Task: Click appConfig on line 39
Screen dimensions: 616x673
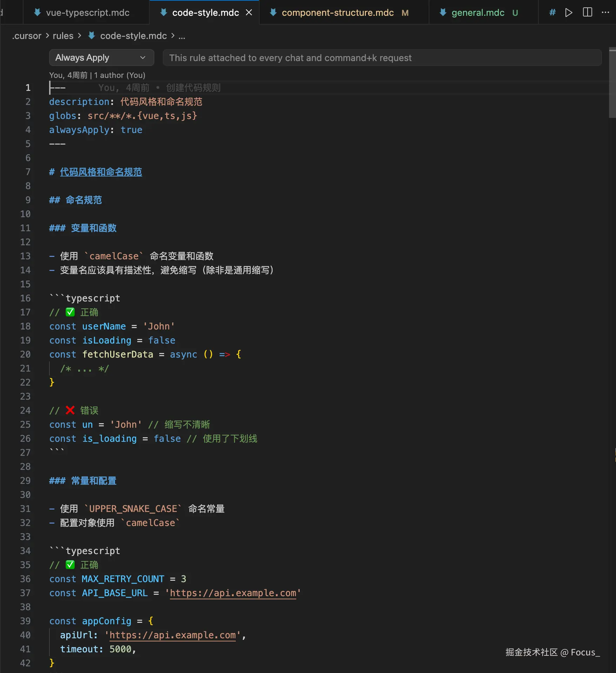Action: point(107,621)
